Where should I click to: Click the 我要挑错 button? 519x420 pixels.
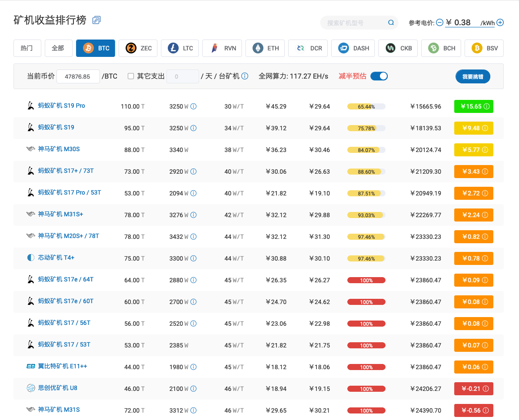click(473, 76)
